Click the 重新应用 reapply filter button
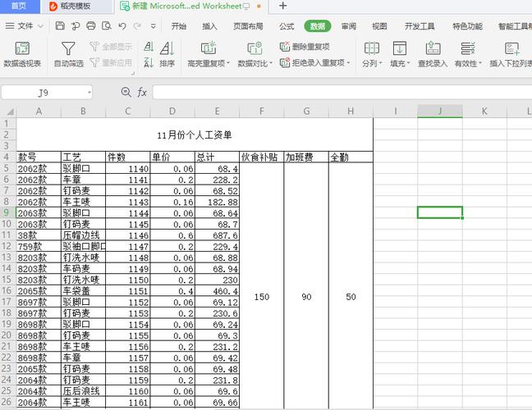Image resolution: width=532 pixels, height=410 pixels. (x=111, y=62)
